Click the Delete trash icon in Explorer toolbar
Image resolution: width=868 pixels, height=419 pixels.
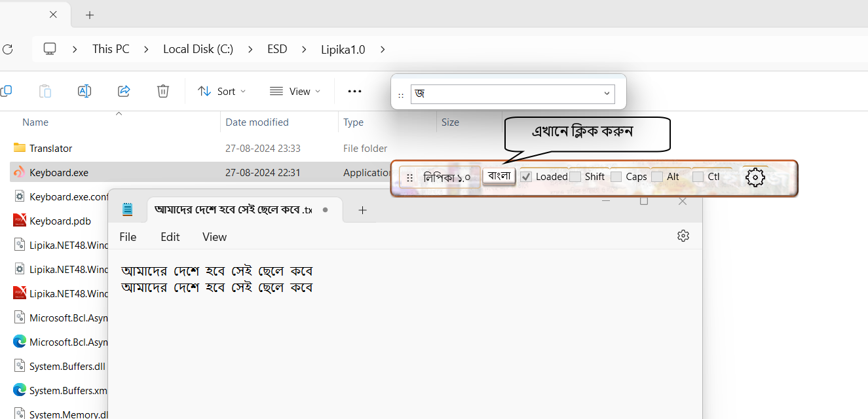coord(163,91)
